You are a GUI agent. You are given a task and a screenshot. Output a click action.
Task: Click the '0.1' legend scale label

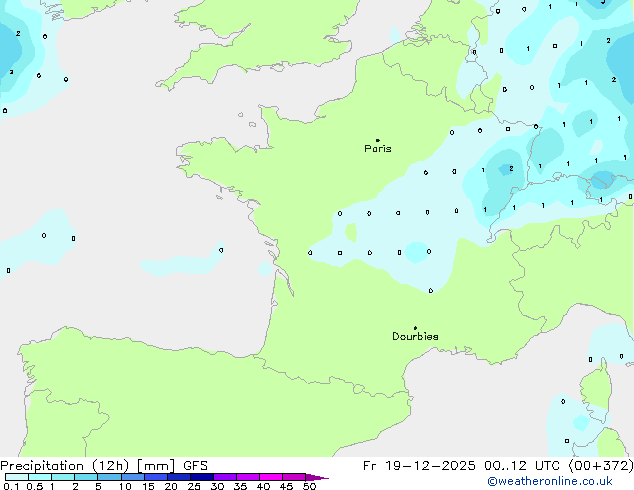click(x=11, y=486)
